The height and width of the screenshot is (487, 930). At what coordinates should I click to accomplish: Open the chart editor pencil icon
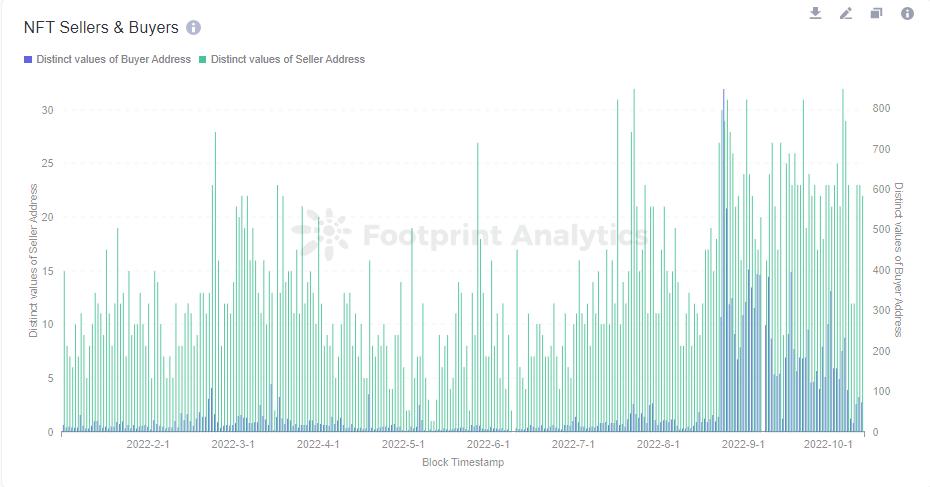(x=846, y=13)
